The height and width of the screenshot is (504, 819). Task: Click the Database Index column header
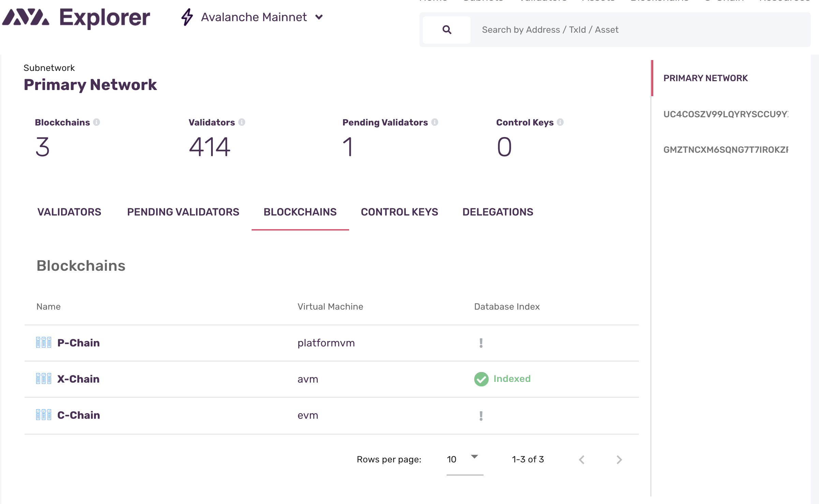pyautogui.click(x=507, y=307)
